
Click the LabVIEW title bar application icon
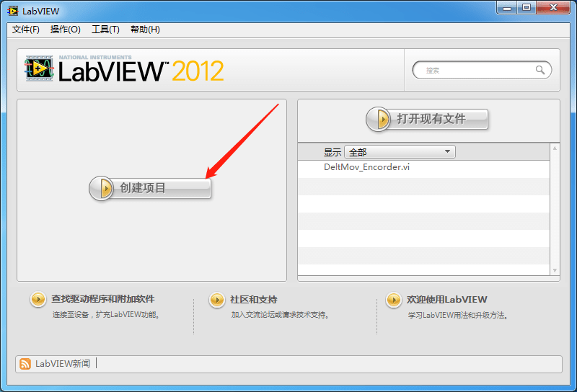click(12, 11)
